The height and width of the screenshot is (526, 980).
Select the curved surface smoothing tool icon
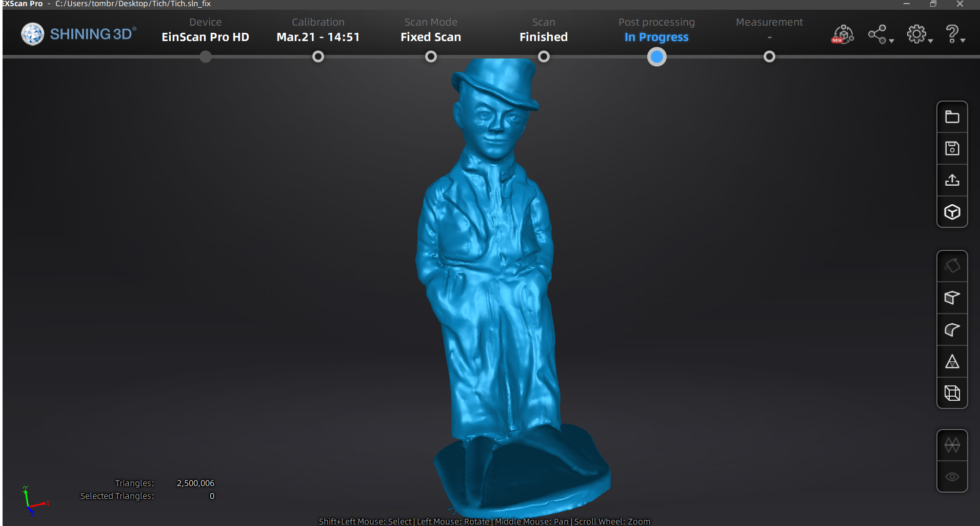click(952, 330)
